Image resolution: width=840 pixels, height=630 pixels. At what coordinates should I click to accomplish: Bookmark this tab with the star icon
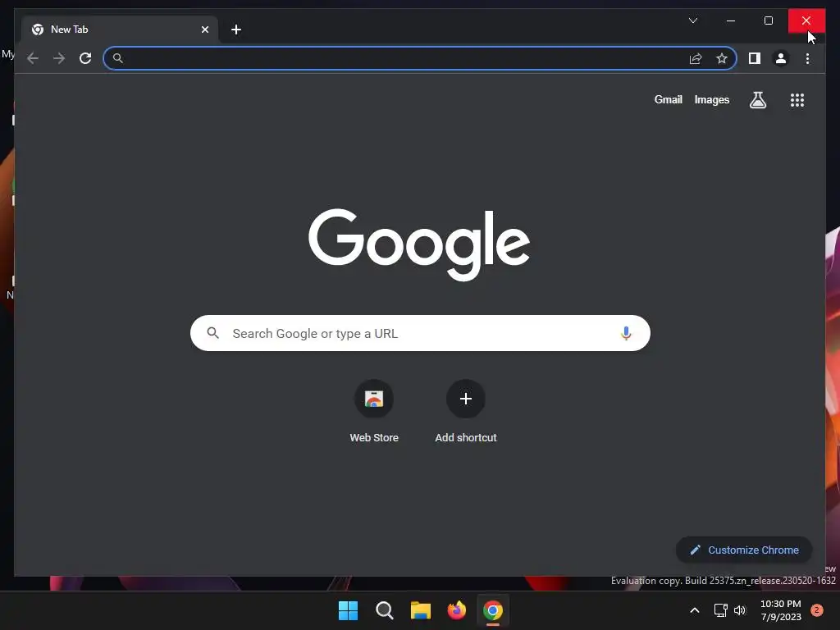pyautogui.click(x=722, y=58)
